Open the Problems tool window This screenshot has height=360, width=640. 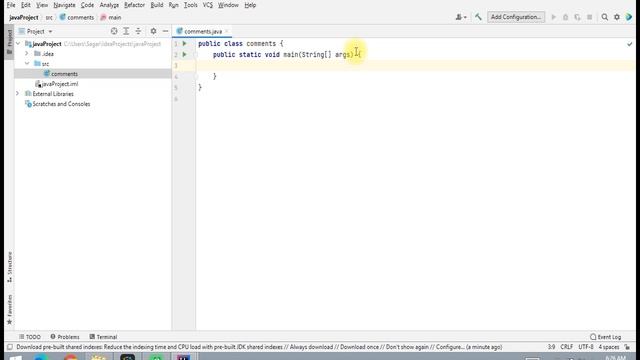64,337
